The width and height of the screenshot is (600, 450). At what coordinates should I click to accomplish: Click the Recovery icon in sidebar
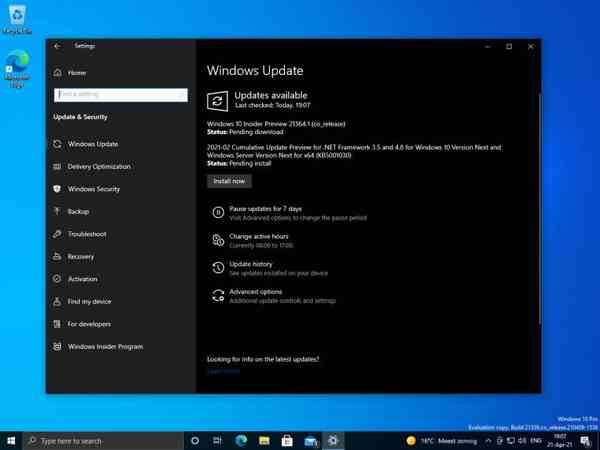coord(57,256)
